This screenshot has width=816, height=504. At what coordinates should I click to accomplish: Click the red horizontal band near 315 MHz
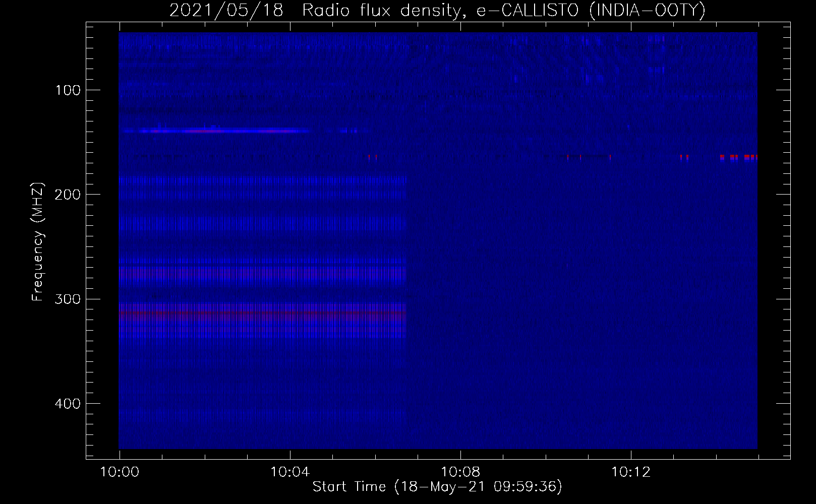coord(262,313)
